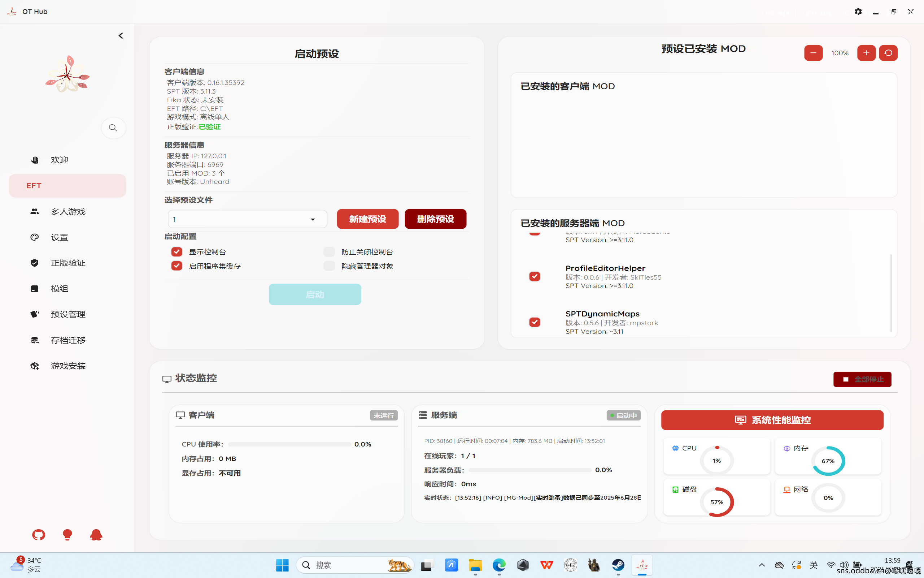Collapse the sidebar with the back chevron
This screenshot has width=924, height=578.
(121, 35)
